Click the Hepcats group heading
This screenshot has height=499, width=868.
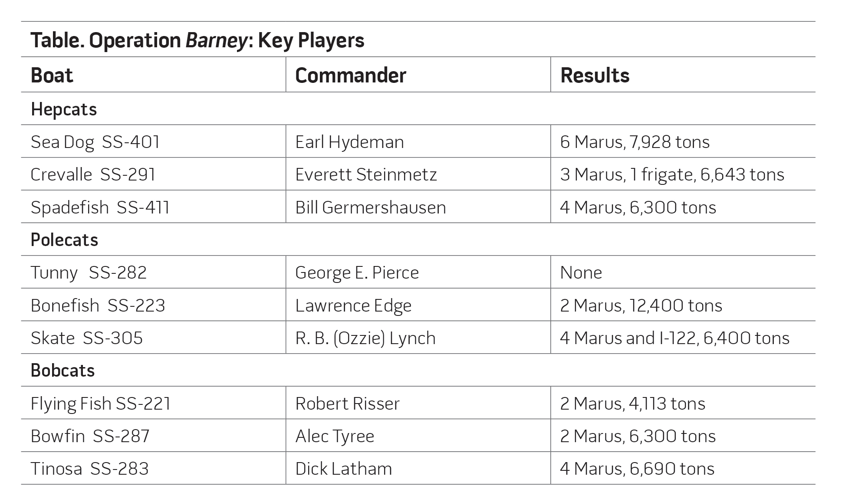(64, 109)
